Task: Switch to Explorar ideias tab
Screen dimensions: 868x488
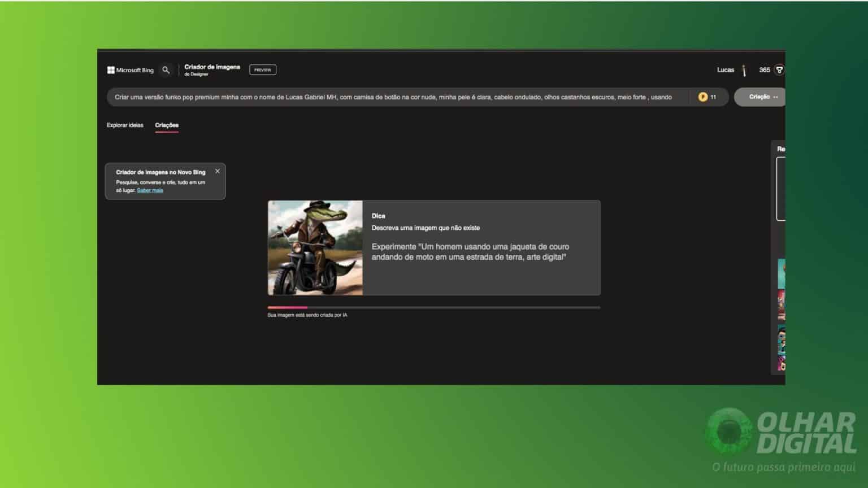Action: [x=125, y=125]
